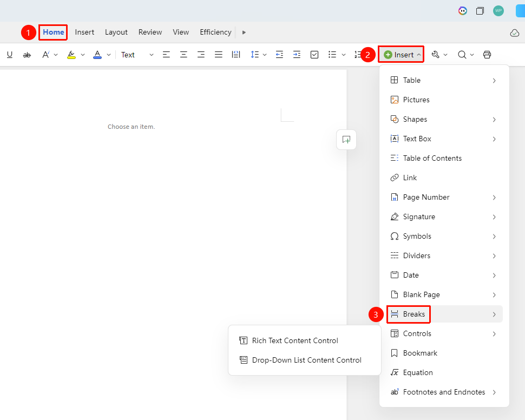Viewport: 525px width, 420px height.
Task: Expand the bullet list style arrow
Action: [x=344, y=55]
